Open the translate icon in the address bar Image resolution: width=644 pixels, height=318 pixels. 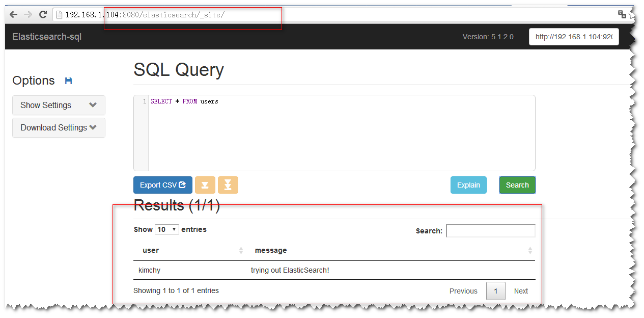coord(622,14)
